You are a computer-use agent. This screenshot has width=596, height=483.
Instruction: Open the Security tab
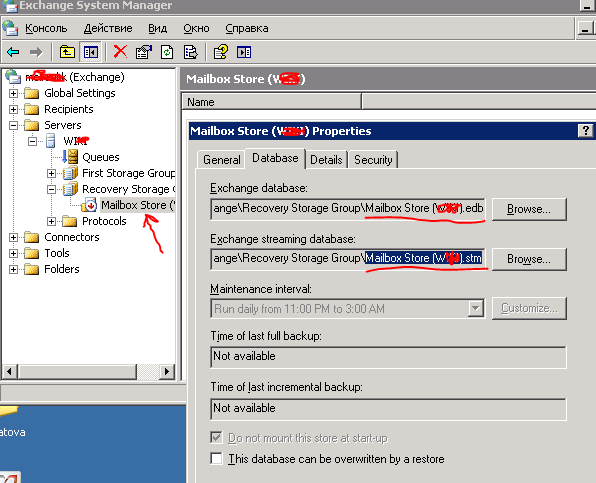pyautogui.click(x=373, y=160)
